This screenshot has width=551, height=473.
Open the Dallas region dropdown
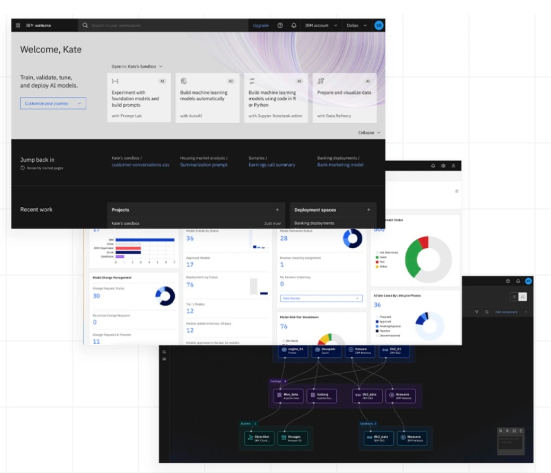click(x=357, y=25)
